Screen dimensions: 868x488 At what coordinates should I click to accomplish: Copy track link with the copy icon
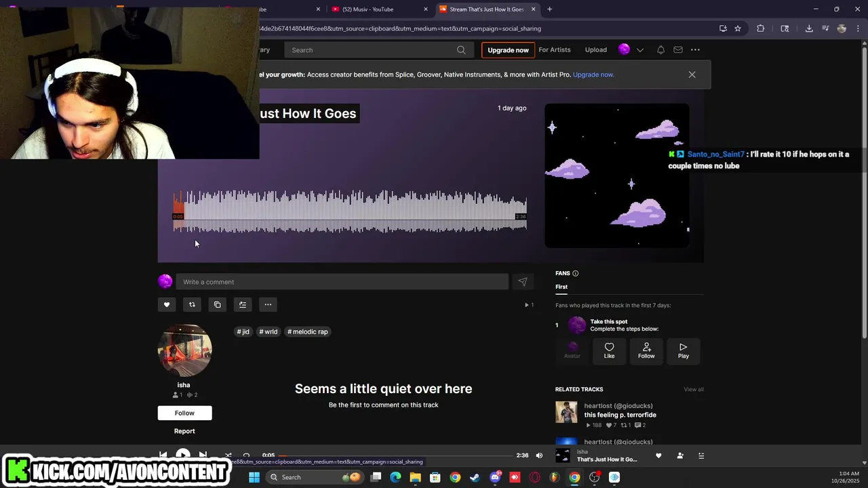tap(217, 304)
